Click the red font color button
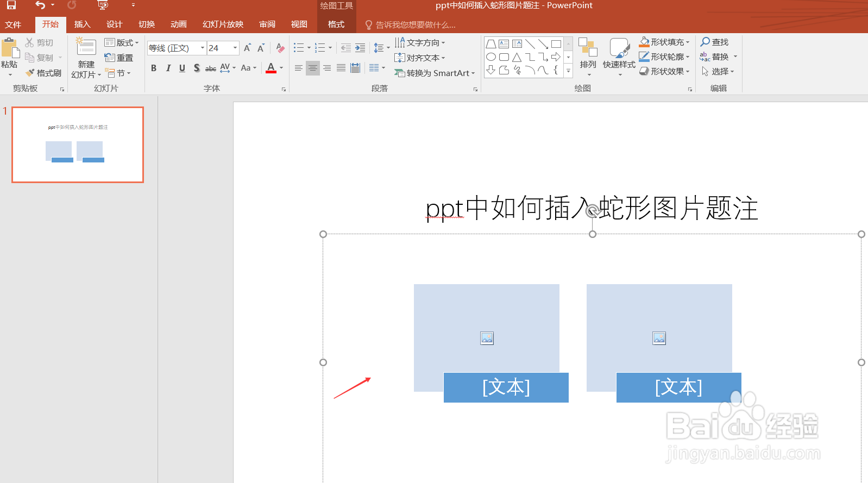 point(271,68)
